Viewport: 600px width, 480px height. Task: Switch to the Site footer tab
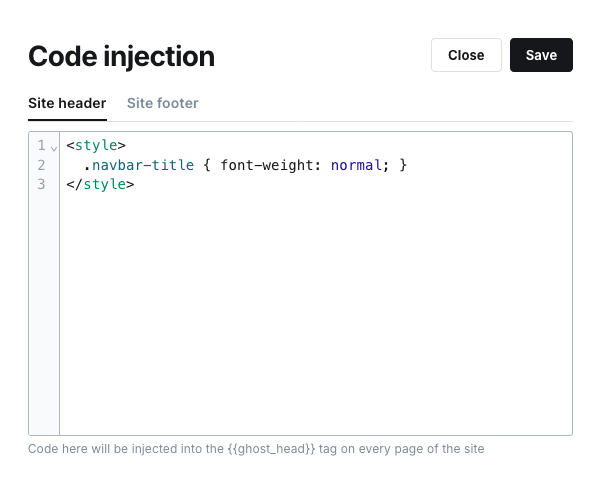pyautogui.click(x=162, y=103)
